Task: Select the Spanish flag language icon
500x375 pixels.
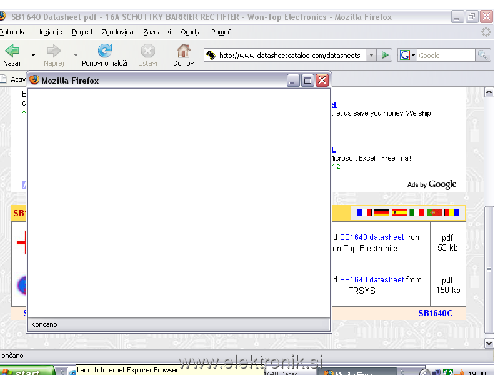Action: (399, 212)
